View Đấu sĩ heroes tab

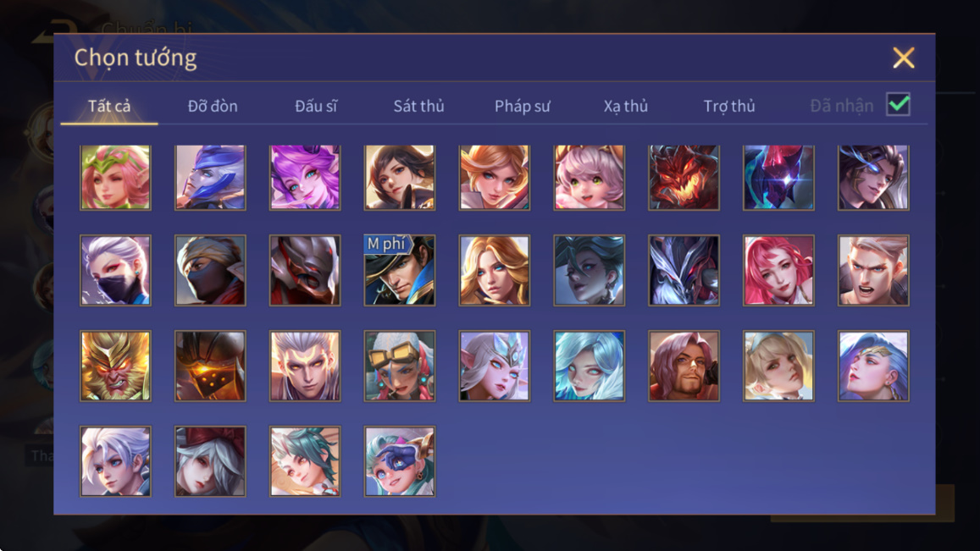tap(316, 106)
